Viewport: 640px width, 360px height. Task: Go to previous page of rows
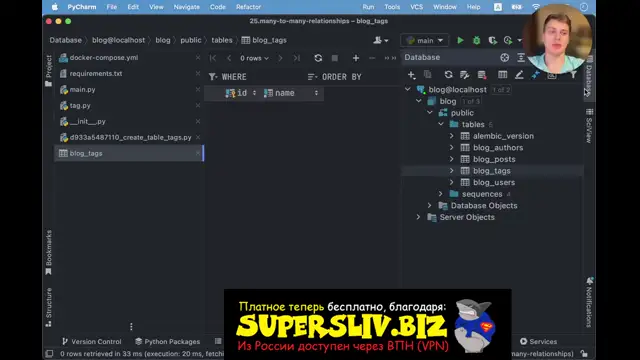229,58
